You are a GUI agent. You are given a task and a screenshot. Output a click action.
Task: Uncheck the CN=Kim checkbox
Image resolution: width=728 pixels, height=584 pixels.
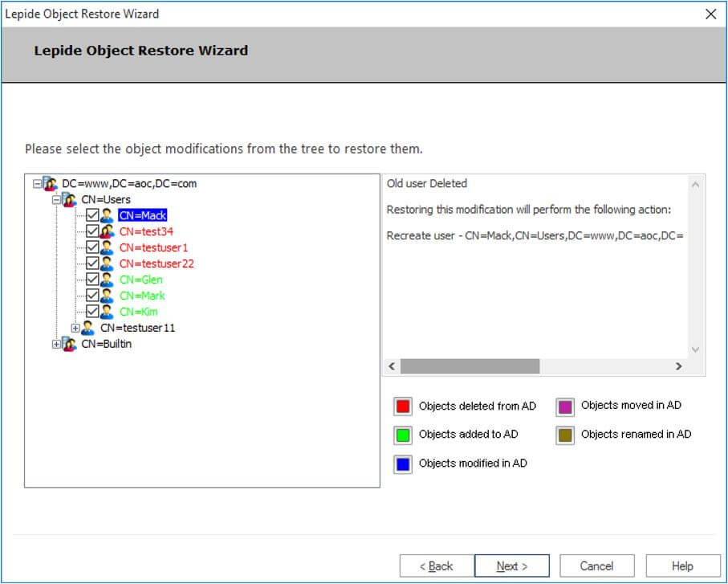click(92, 312)
